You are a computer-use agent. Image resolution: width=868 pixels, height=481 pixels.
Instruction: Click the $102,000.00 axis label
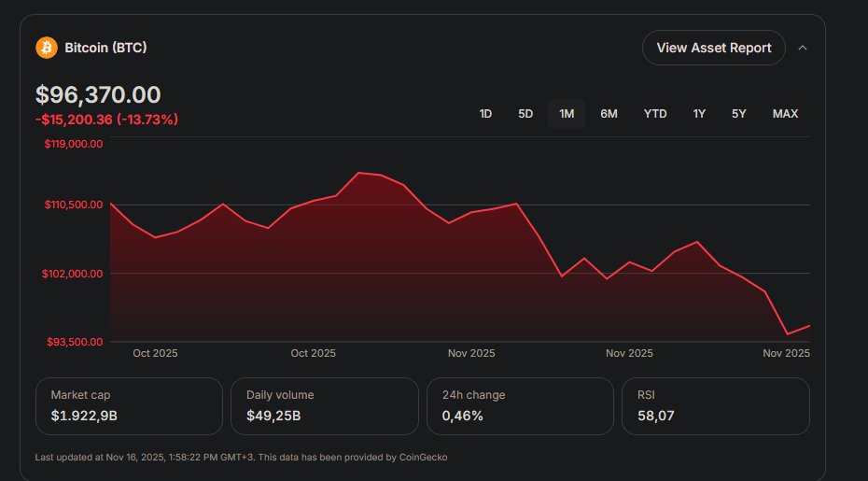pyautogui.click(x=73, y=274)
